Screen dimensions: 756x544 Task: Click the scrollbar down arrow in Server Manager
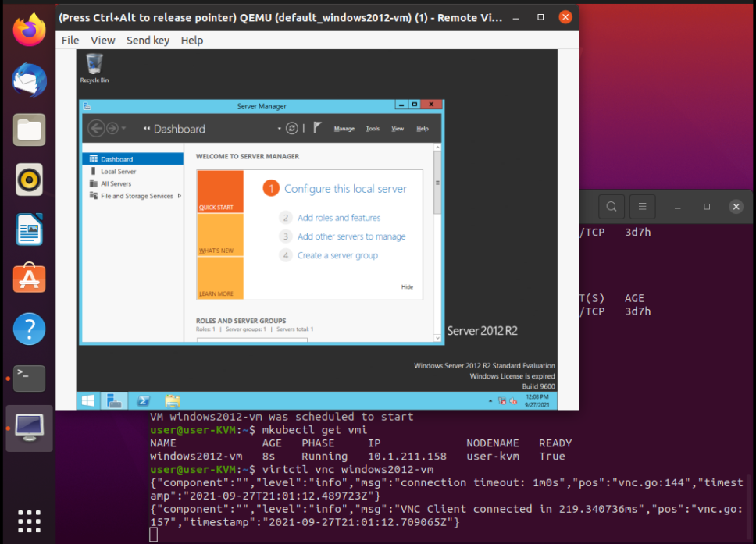[x=437, y=338]
